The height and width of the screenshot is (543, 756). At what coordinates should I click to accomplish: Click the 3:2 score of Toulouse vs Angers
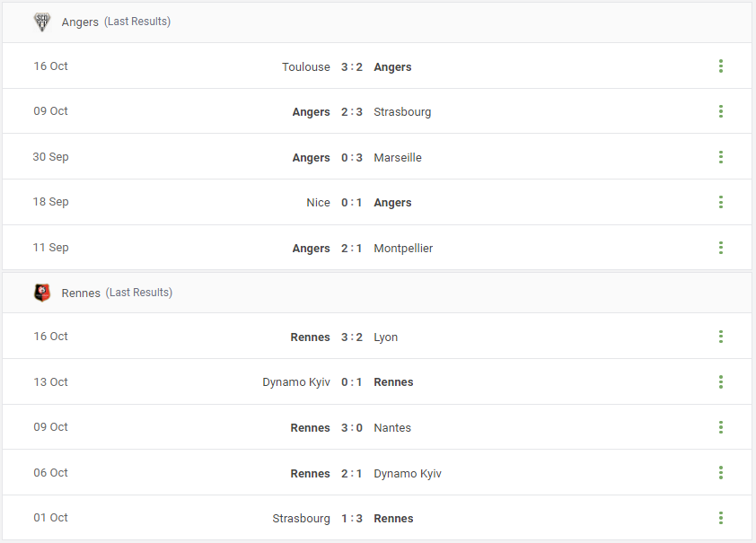(x=352, y=67)
